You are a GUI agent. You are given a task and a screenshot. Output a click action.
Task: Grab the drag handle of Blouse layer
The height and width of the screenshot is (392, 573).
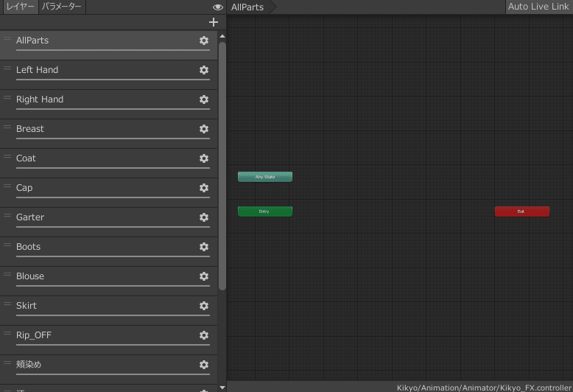pos(7,275)
